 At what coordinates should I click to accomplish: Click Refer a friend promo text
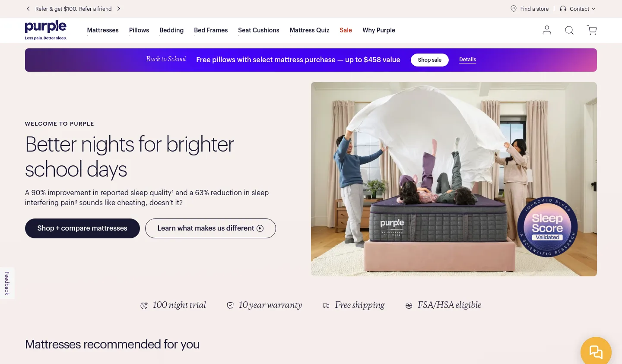(x=95, y=9)
